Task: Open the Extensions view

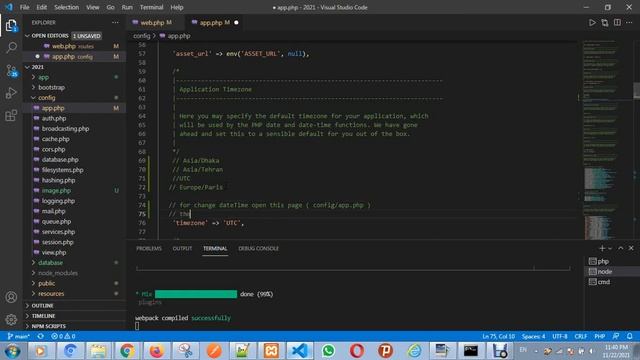Action: click(x=11, y=116)
